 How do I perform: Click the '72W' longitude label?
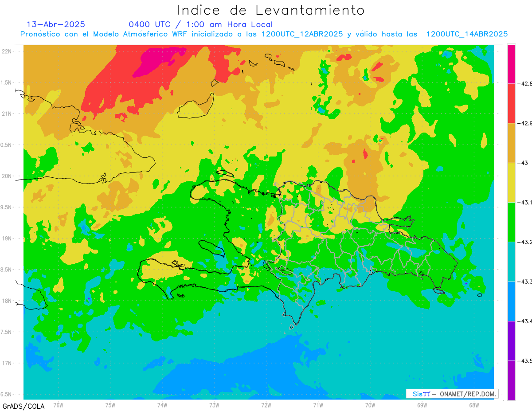266,405
